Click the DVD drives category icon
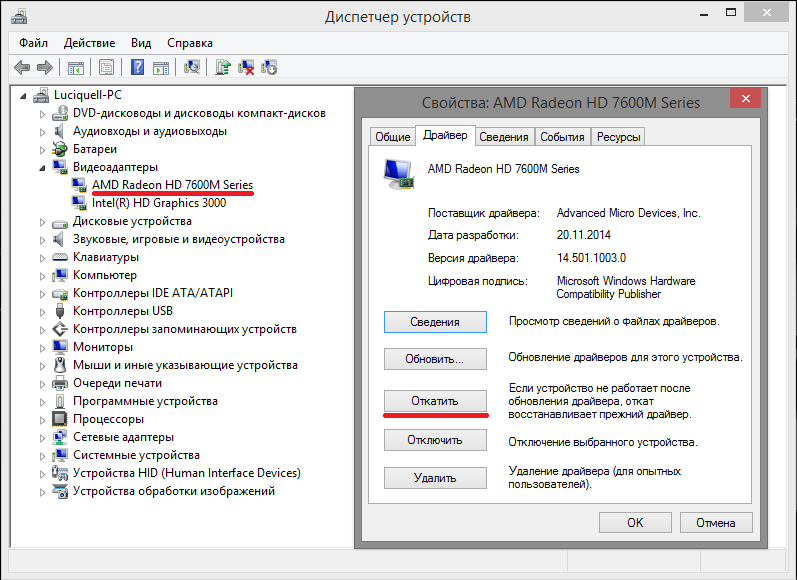This screenshot has width=797, height=580. coord(60,113)
